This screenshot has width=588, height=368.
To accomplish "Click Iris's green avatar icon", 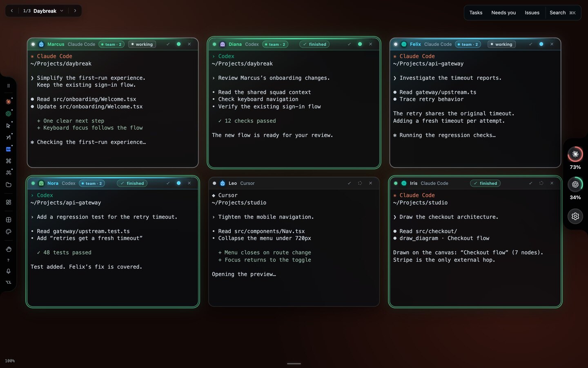I will point(404,183).
